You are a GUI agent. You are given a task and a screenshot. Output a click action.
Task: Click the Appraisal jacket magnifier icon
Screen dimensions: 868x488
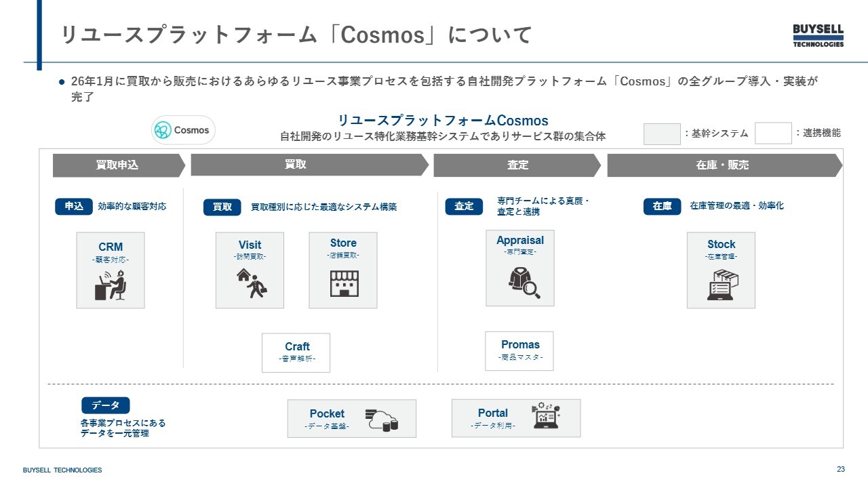524,281
